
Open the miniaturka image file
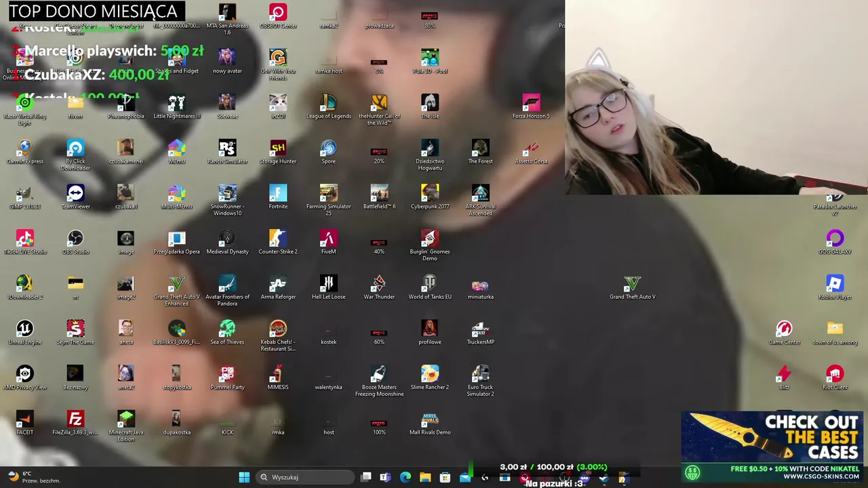(x=480, y=287)
